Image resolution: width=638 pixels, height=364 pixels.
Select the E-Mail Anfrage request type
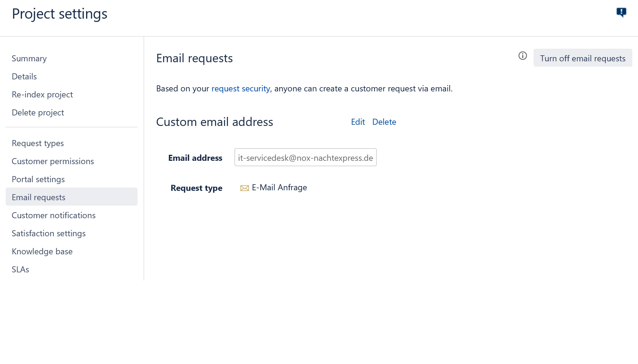tap(279, 187)
